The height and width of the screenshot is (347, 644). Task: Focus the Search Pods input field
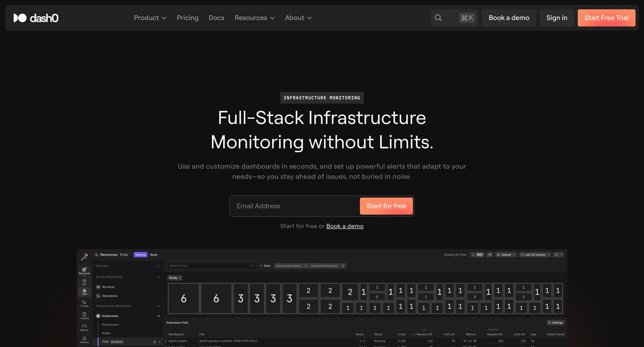pyautogui.click(x=212, y=266)
